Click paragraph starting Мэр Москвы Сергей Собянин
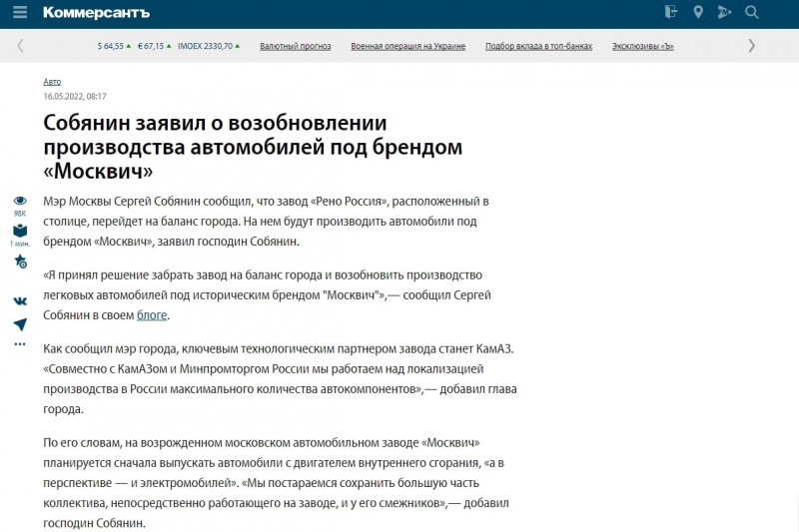The image size is (799, 532). [x=266, y=221]
